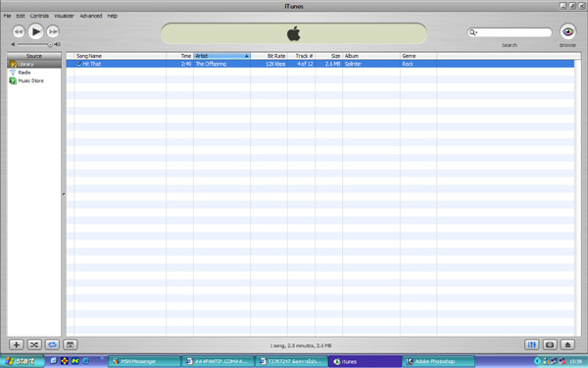Click the status text '1 song, 2.8 minutes'
Screen dimensions: 588x368
point(301,345)
